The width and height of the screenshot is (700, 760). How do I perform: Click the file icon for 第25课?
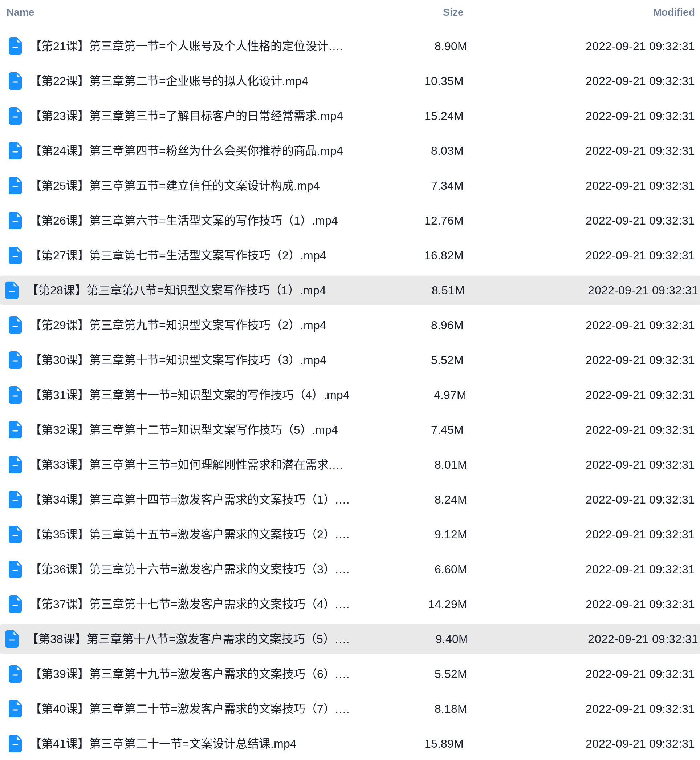click(15, 186)
